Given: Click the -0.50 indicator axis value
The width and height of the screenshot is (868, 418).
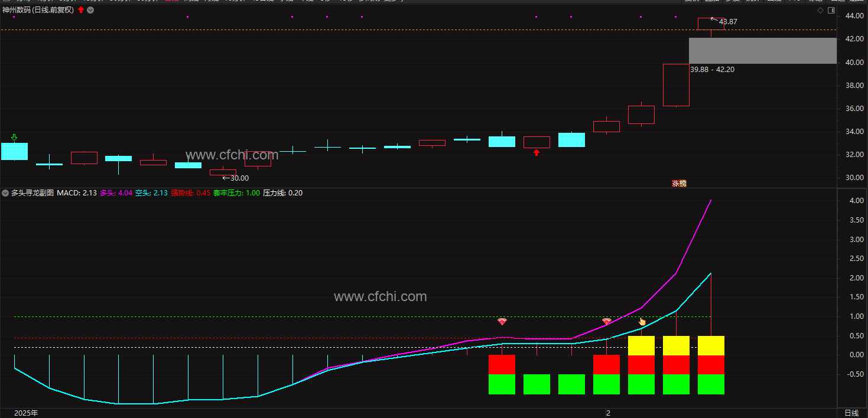Looking at the screenshot, I should 855,374.
